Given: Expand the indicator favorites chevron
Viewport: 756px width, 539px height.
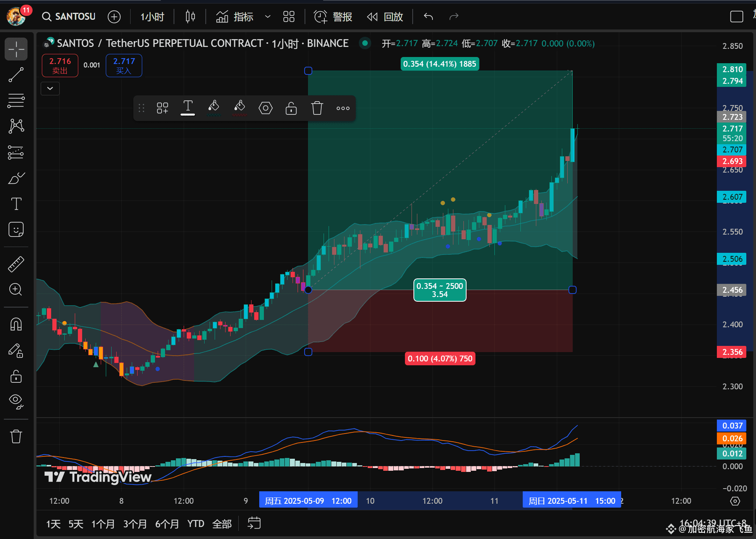Looking at the screenshot, I should click(x=267, y=17).
